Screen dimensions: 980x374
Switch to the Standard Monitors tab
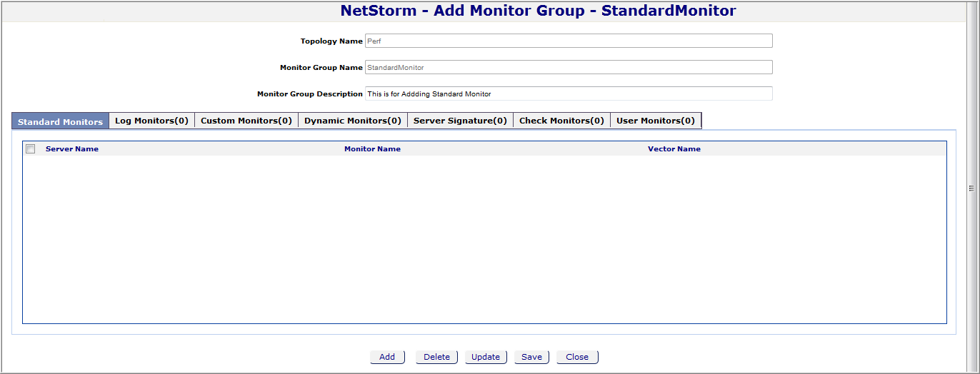pos(61,121)
